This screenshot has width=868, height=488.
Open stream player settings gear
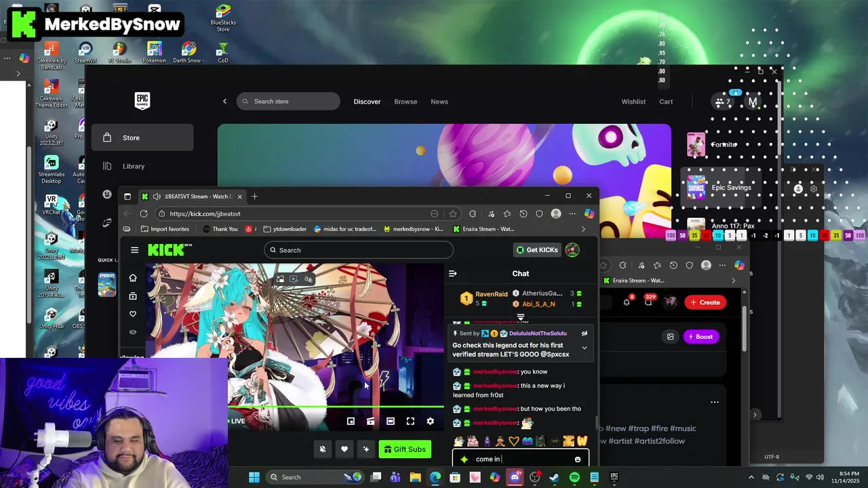(x=430, y=422)
